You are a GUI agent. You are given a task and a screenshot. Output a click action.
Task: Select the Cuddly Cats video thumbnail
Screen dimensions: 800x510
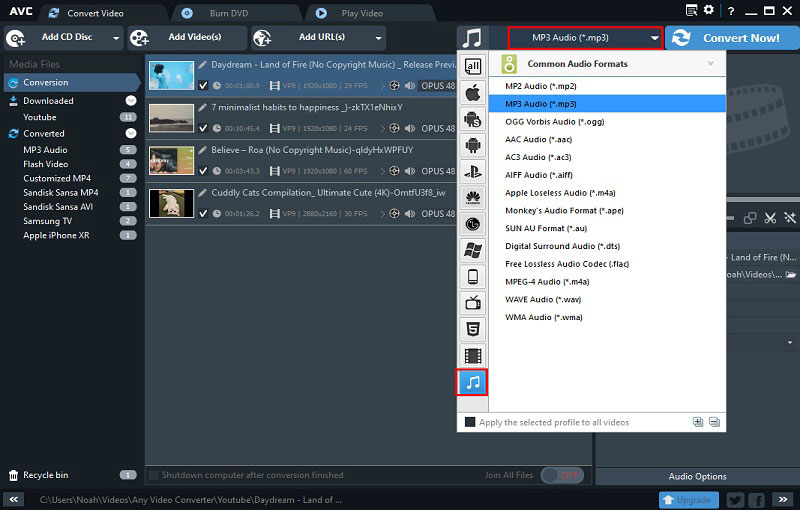point(171,203)
